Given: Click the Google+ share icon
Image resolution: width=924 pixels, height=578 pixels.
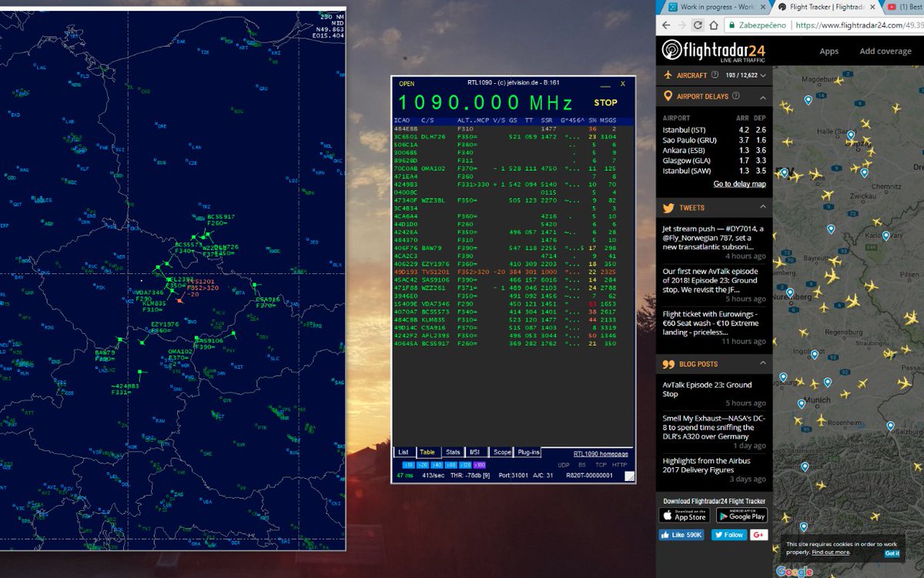Looking at the screenshot, I should tap(758, 535).
